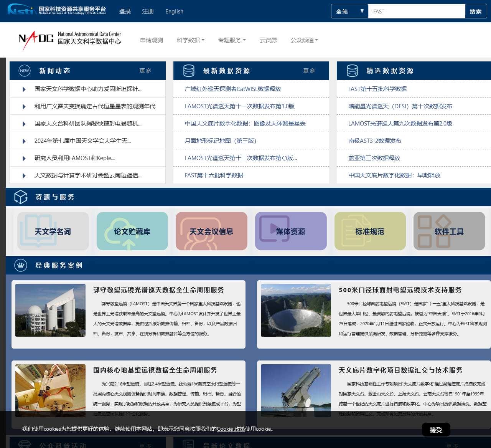Open news 2024年第七届中国天文学会大学生天...
The height and width of the screenshot is (448, 491).
[x=82, y=141]
